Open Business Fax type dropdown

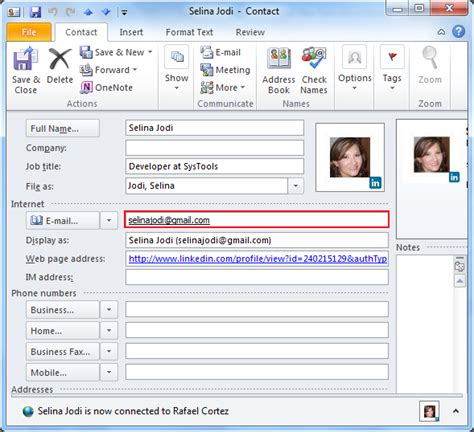point(109,351)
